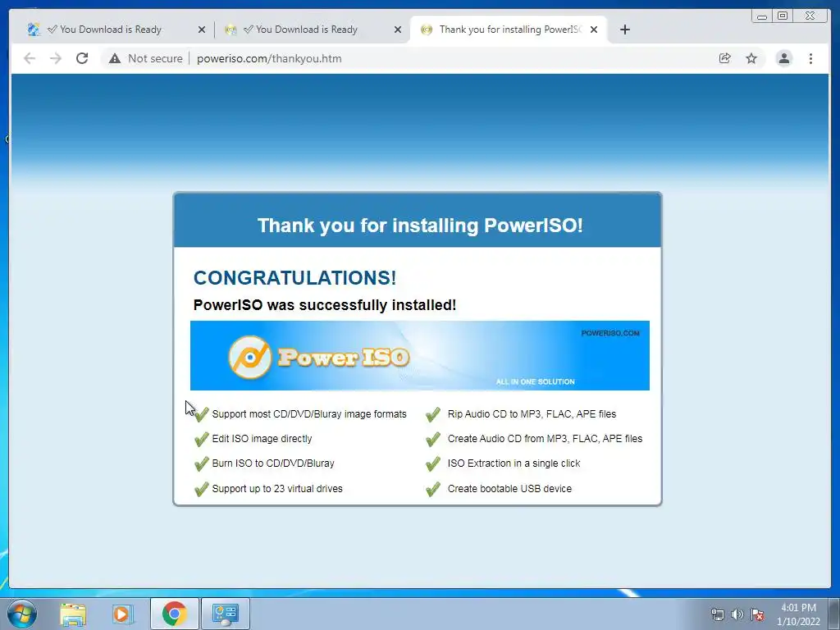Image resolution: width=840 pixels, height=630 pixels.
Task: Open Windows Explorer from the taskbar
Action: click(73, 614)
